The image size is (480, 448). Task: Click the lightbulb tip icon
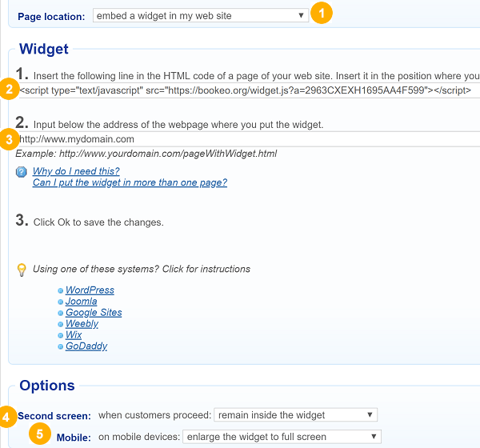pos(22,270)
